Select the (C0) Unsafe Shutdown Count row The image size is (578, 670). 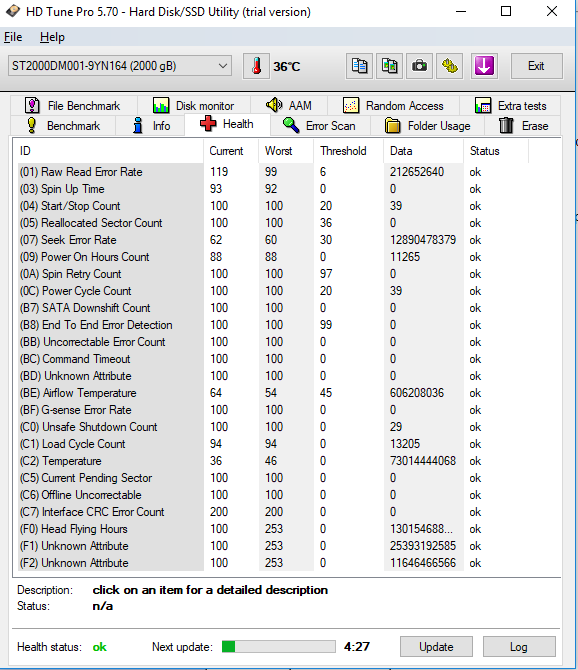(273, 427)
